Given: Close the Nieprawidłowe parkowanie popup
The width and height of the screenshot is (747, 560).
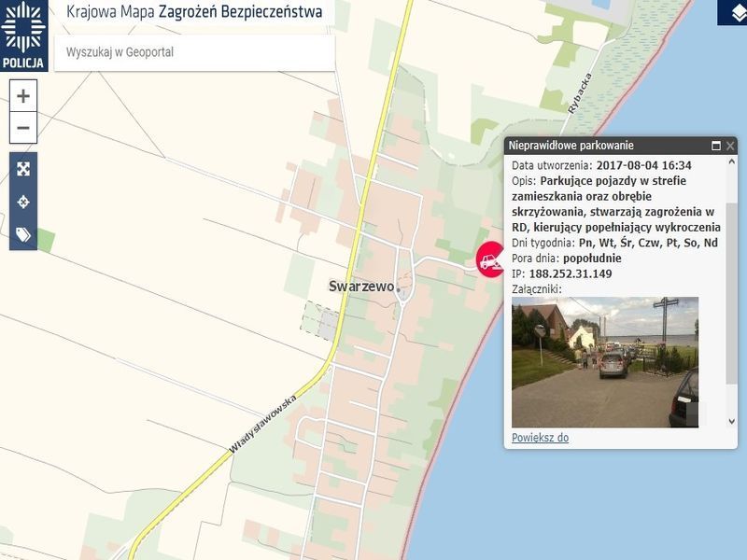Looking at the screenshot, I should 730,146.
